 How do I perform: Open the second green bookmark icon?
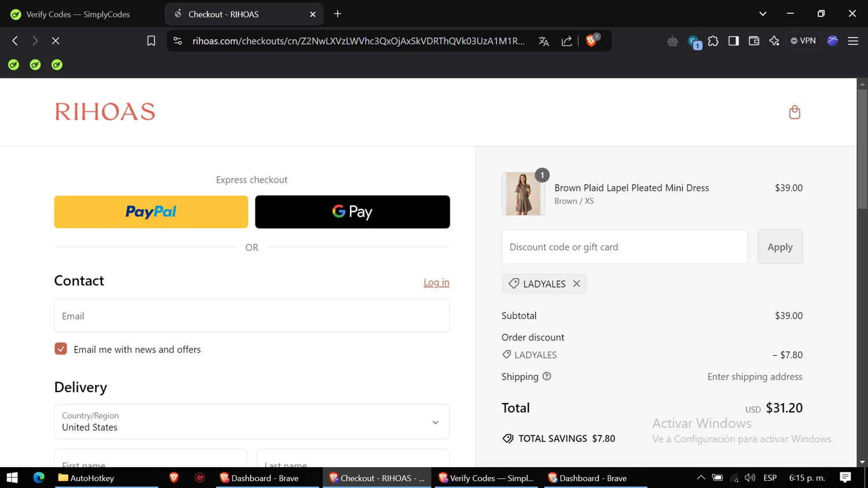pyautogui.click(x=35, y=65)
